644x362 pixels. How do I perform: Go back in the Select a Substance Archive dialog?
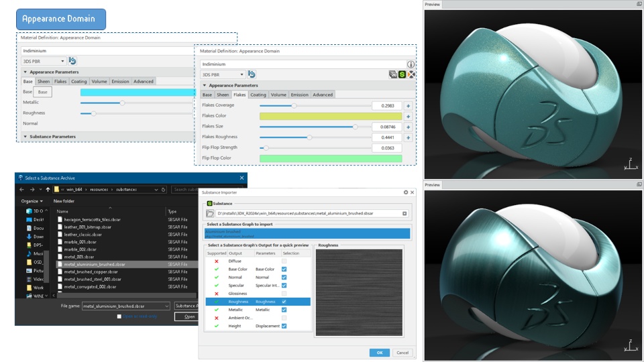(x=21, y=189)
